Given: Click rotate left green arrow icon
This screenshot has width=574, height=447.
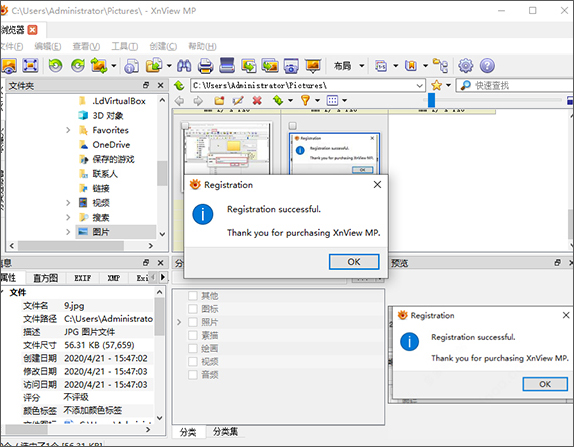Looking at the screenshot, I should [55, 66].
